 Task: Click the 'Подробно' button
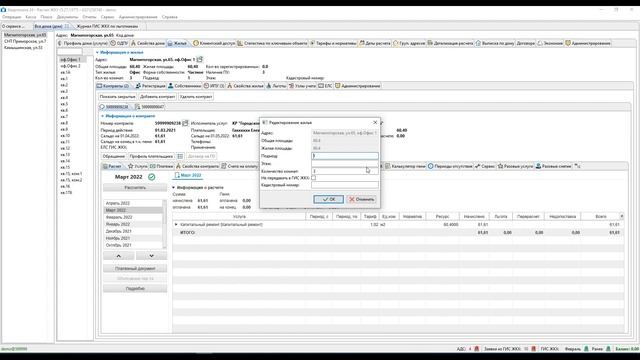pyautogui.click(x=135, y=289)
